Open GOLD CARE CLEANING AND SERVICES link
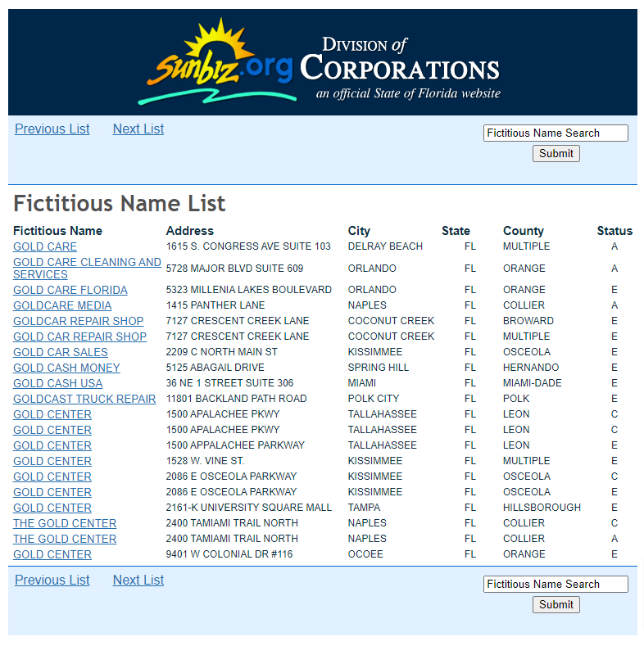Viewport: 644px width, 646px height. tap(87, 269)
